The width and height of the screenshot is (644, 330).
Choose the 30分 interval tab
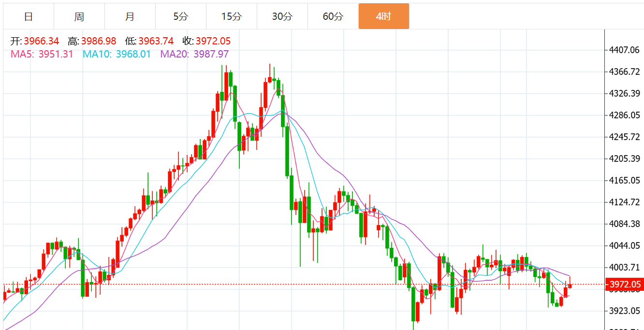282,16
